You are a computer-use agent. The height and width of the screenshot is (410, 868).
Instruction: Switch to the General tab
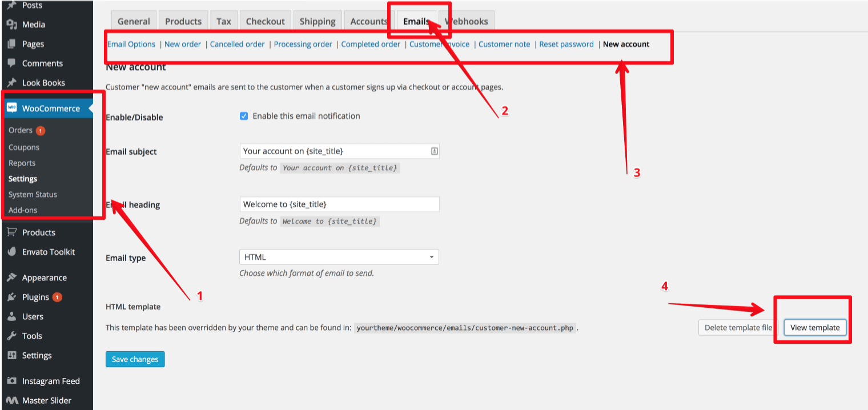[134, 21]
